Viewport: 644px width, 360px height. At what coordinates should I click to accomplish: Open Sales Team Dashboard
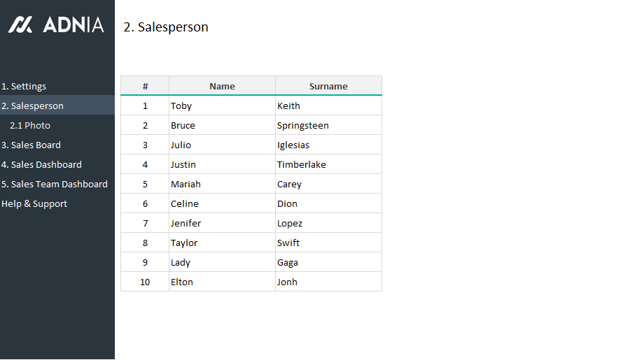pos(55,185)
